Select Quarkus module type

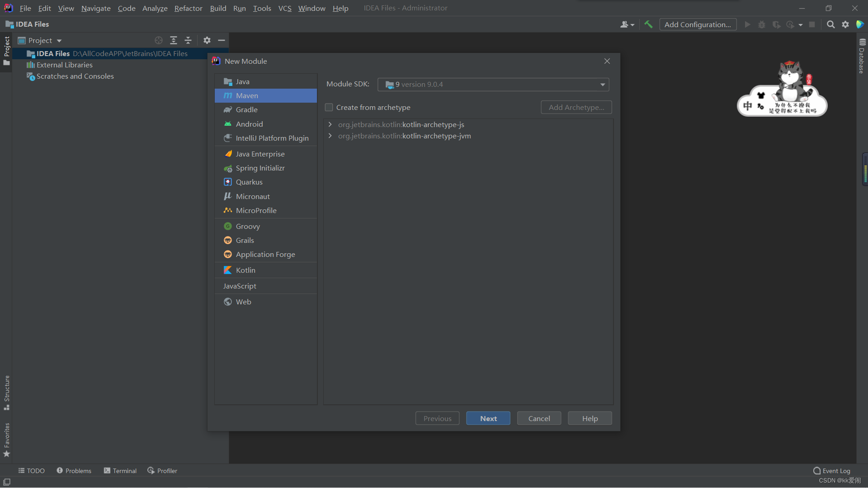coord(266,182)
